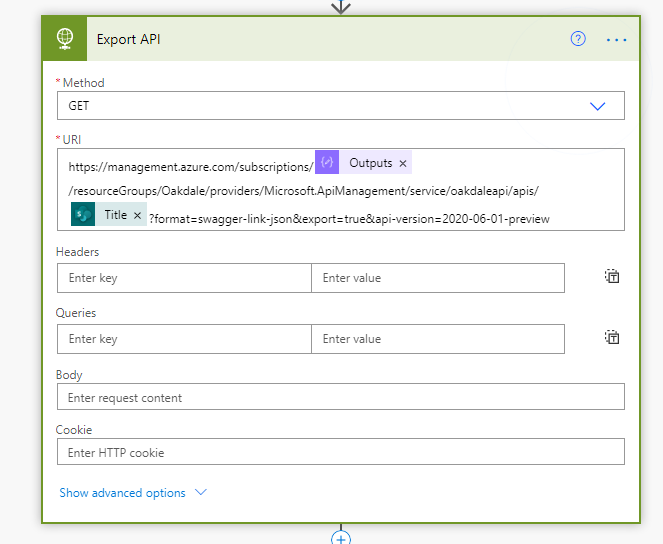This screenshot has height=544, width=663.
Task: Click the Queries Enter value field
Action: point(438,339)
